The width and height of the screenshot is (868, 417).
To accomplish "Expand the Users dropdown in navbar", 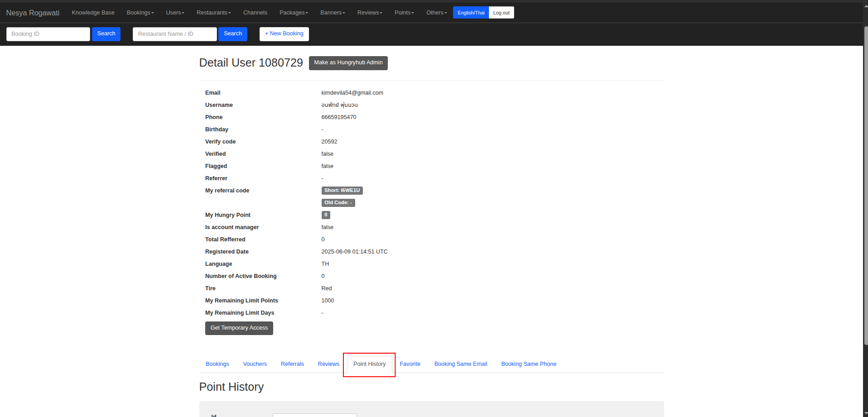I will [175, 13].
